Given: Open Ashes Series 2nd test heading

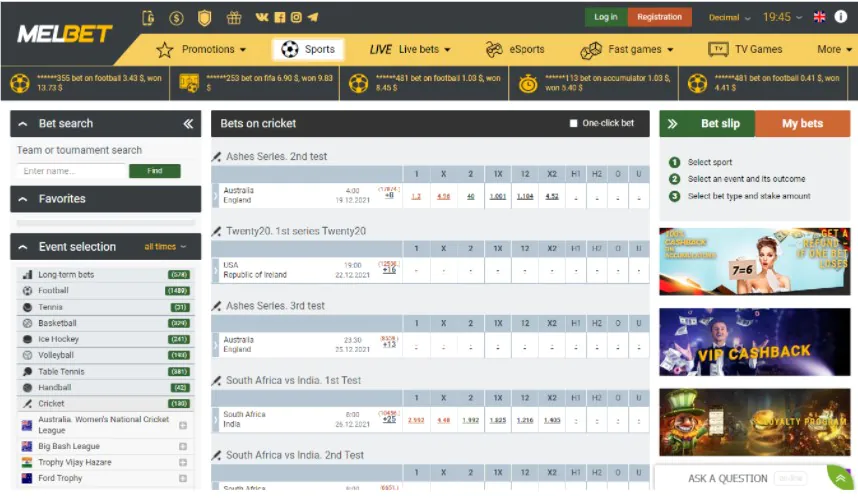Looking at the screenshot, I should point(276,156).
